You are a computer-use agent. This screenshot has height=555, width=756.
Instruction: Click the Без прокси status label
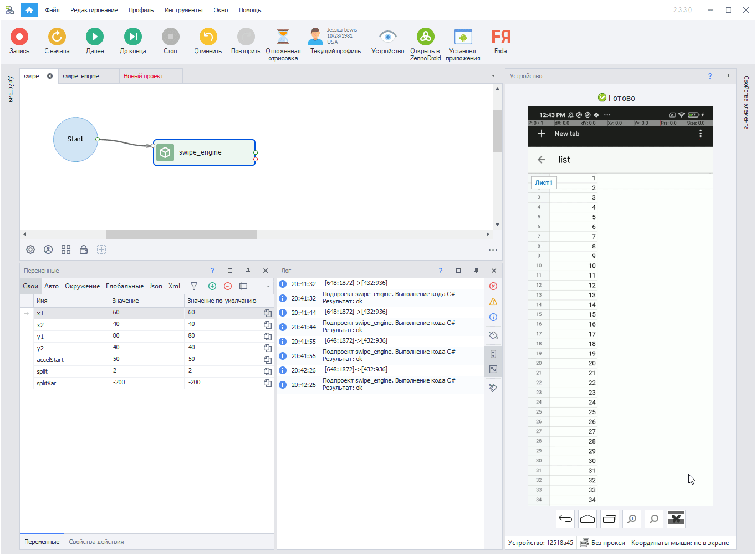tap(607, 543)
